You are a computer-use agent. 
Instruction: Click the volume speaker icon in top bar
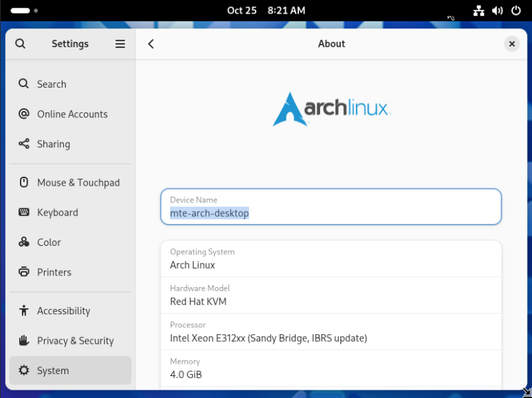(498, 10)
